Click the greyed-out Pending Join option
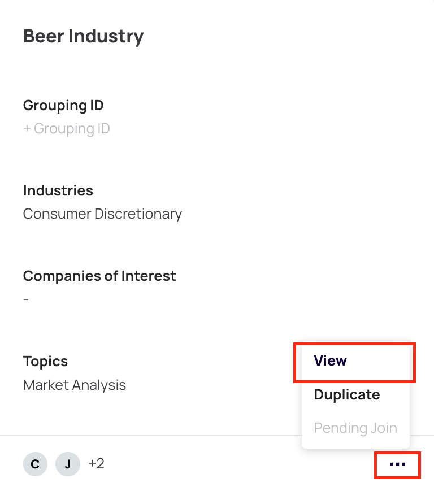Screen dimensions: 434x504 (355, 428)
